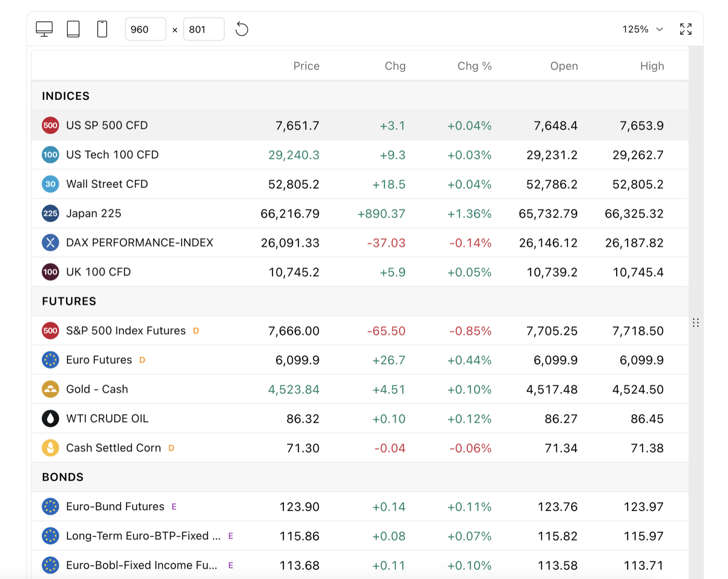Click S&P 500 Futures change -65.50

tap(386, 331)
